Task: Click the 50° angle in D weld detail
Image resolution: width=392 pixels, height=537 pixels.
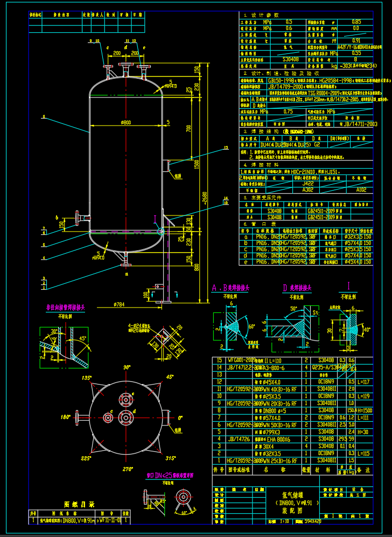Action: coord(294,309)
